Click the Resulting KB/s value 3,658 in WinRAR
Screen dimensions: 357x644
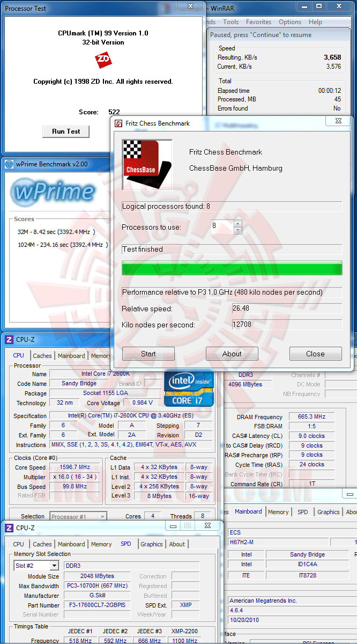(x=332, y=57)
